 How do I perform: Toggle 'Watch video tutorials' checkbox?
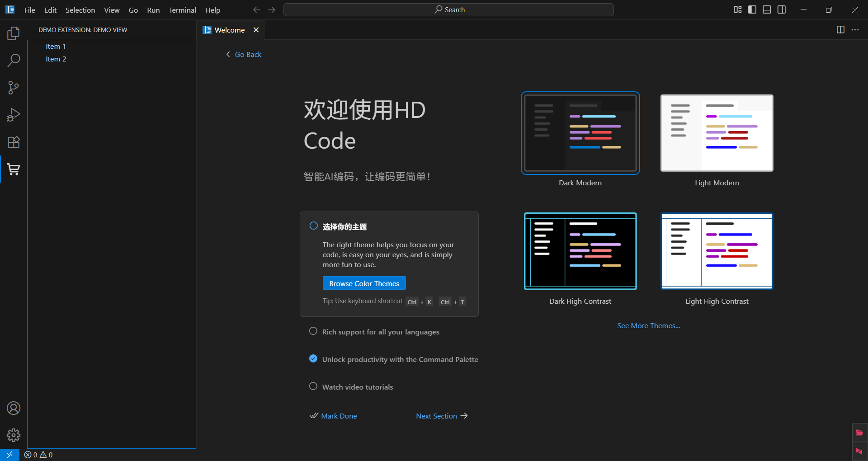pyautogui.click(x=313, y=386)
